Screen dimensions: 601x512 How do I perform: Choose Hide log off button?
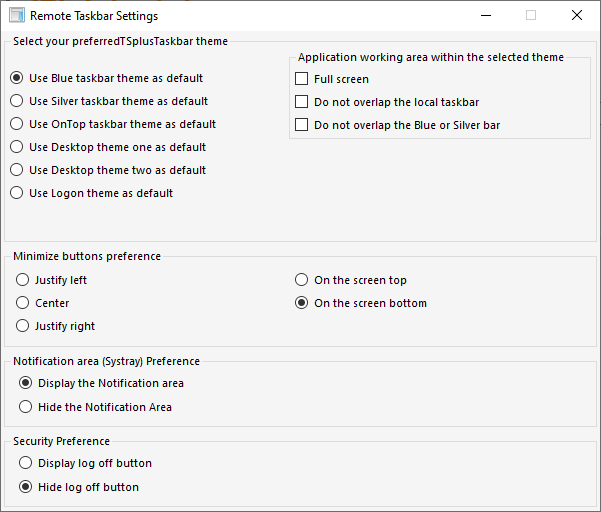click(26, 487)
